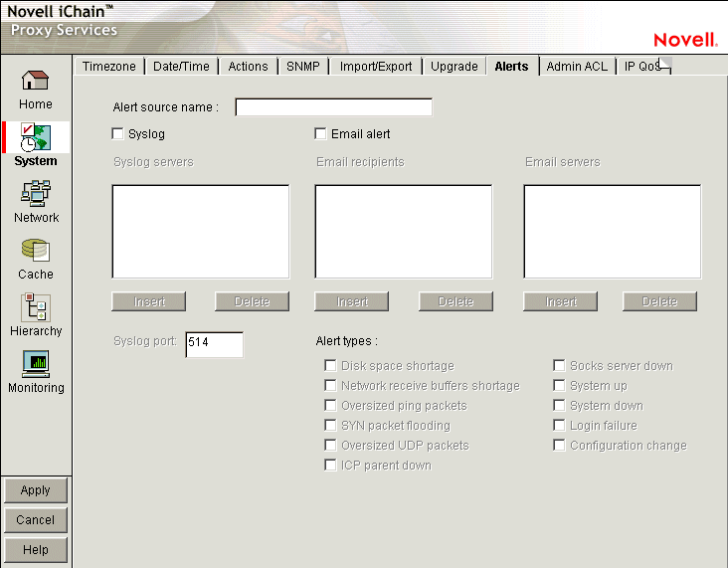Click Delete under Email servers
The height and width of the screenshot is (568, 728).
click(x=659, y=301)
